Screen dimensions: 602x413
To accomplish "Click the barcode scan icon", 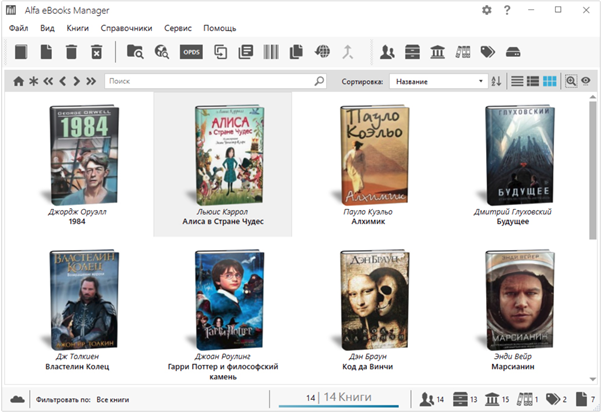I will pyautogui.click(x=271, y=52).
